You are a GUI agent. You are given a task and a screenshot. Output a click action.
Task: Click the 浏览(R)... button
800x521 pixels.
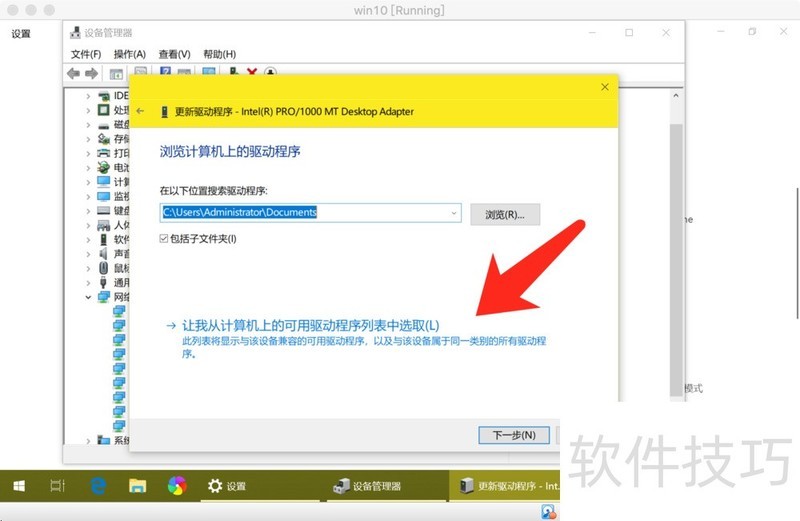505,215
